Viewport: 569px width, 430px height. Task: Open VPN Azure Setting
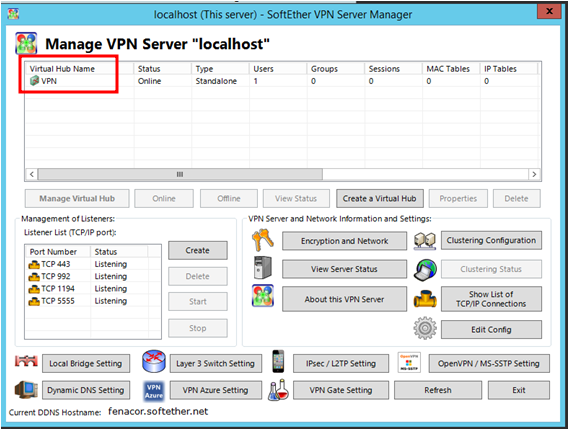216,390
